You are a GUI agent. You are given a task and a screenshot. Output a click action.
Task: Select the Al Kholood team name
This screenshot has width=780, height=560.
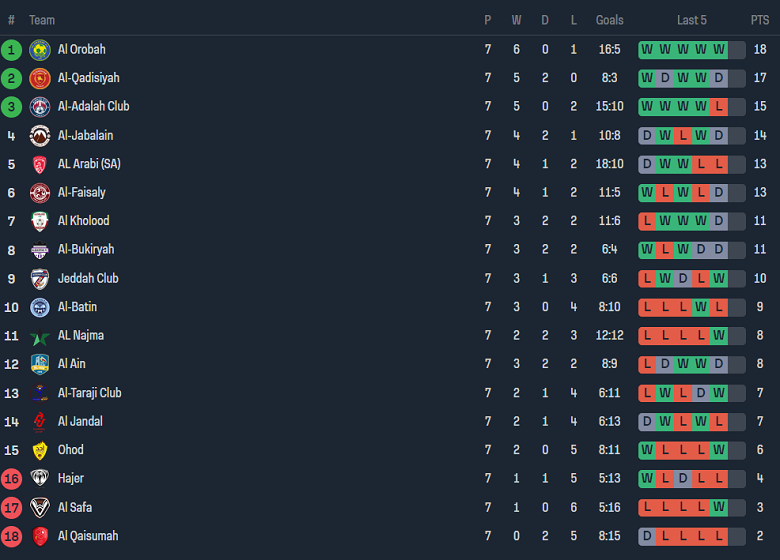coord(83,221)
